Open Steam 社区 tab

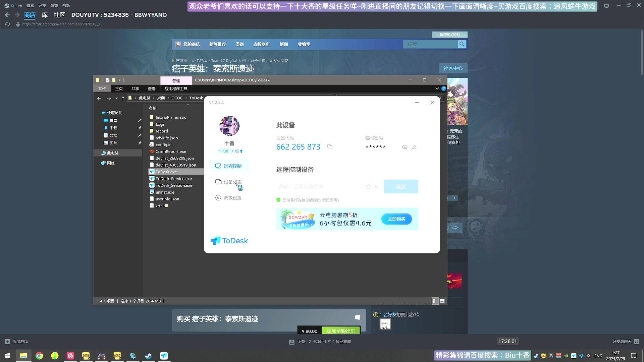click(59, 15)
